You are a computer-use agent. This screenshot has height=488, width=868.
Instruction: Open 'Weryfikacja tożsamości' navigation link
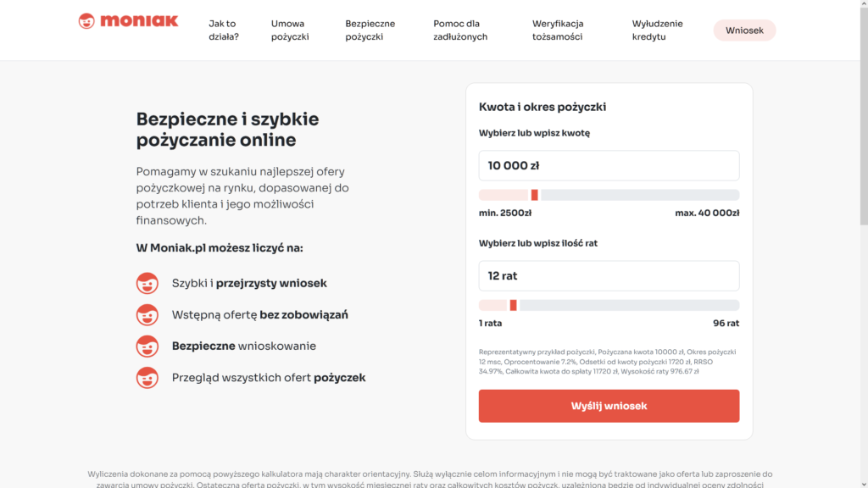point(558,30)
